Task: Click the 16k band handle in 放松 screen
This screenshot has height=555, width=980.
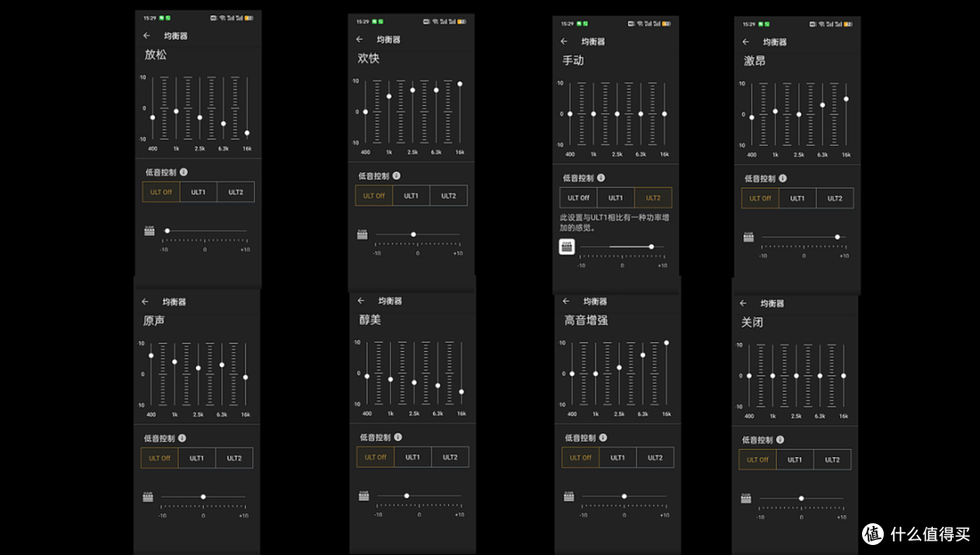Action: [247, 133]
